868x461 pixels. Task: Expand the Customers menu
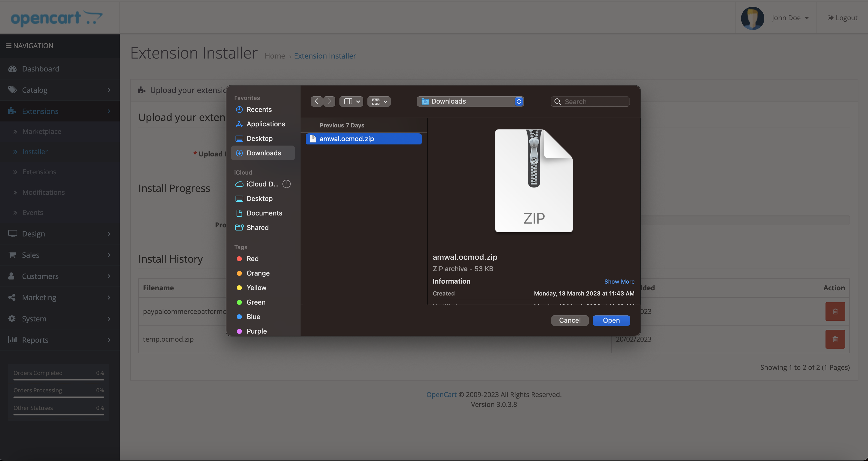(x=60, y=276)
